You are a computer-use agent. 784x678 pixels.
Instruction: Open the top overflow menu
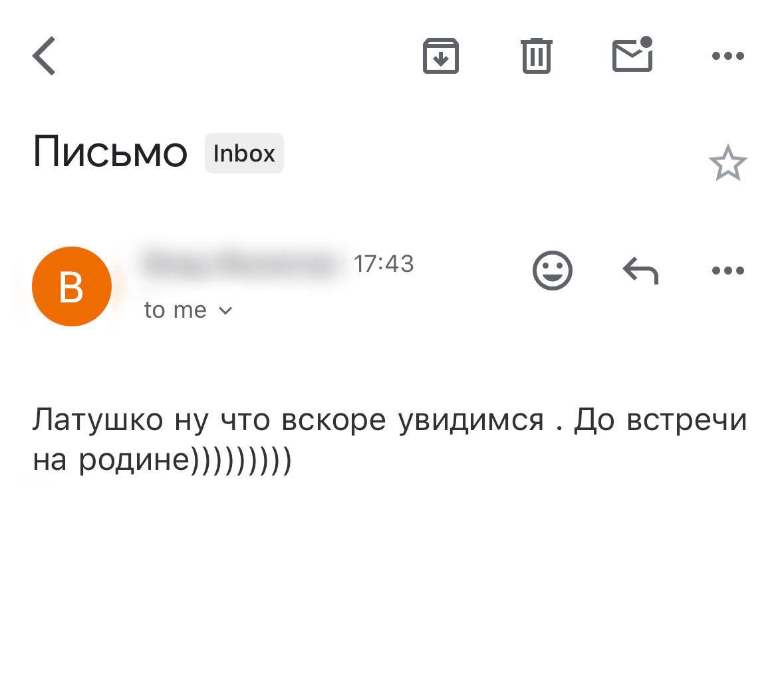[728, 56]
